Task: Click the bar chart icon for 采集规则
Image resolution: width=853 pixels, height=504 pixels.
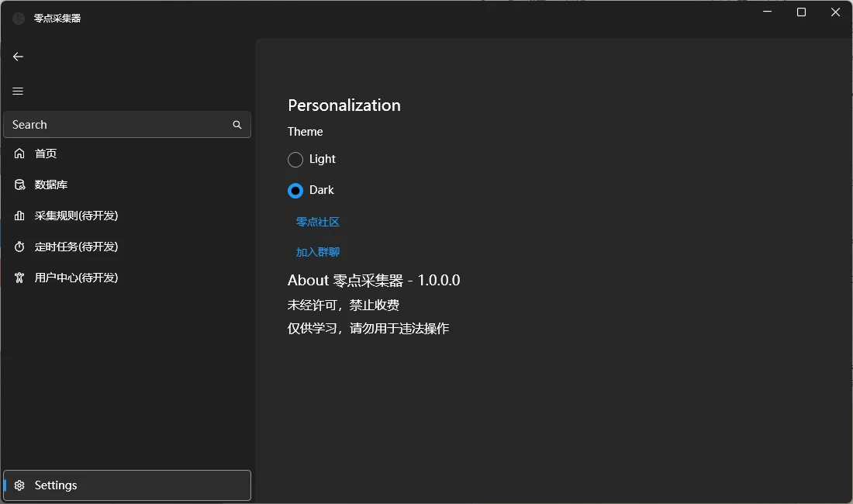Action: tap(19, 216)
